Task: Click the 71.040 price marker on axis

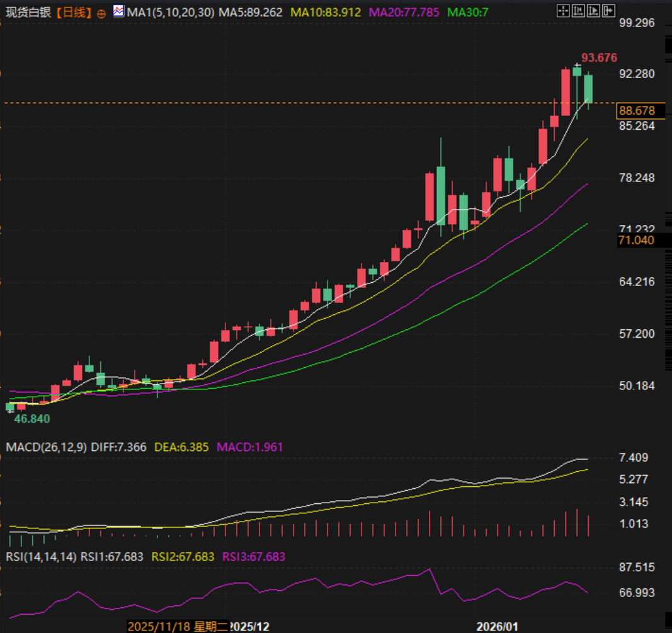Action: (636, 240)
